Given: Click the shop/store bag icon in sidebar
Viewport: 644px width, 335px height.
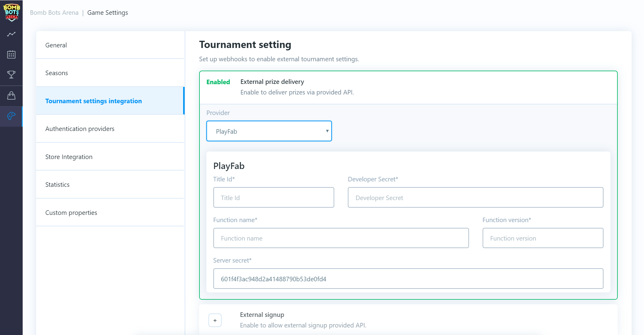Looking at the screenshot, I should pyautogui.click(x=11, y=95).
